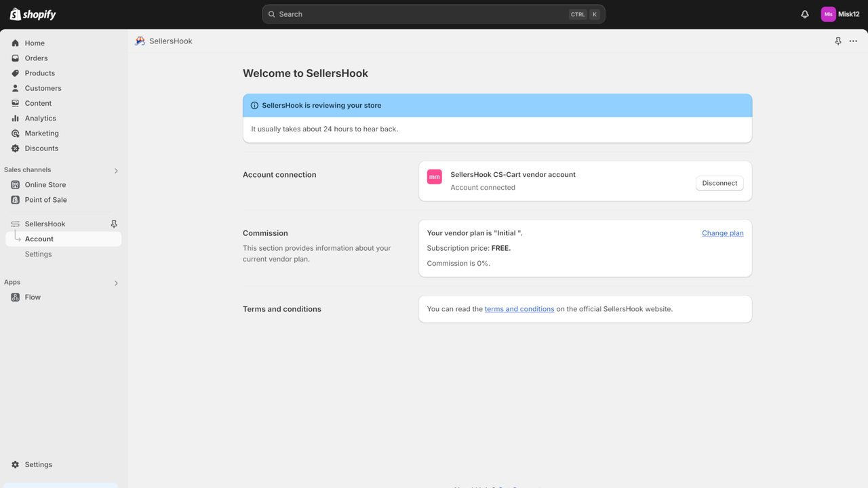Open store Settings at sidebar bottom
The width and height of the screenshot is (868, 488).
point(64,465)
